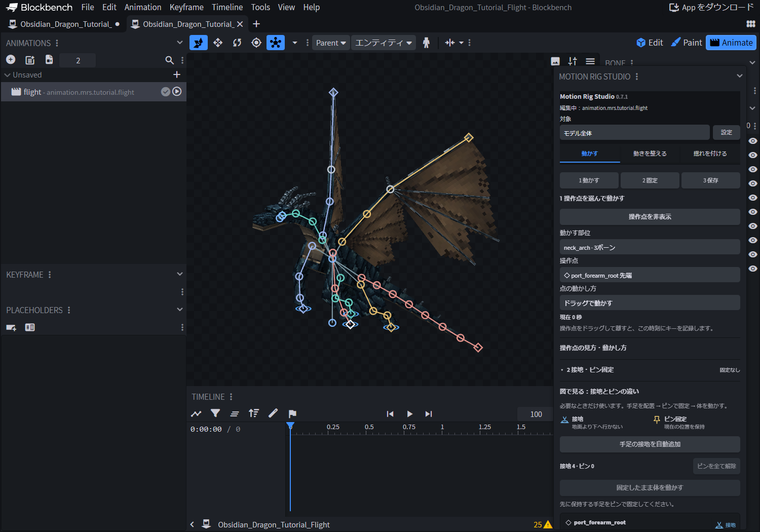Open the timeline graph editor icon

[x=196, y=413]
